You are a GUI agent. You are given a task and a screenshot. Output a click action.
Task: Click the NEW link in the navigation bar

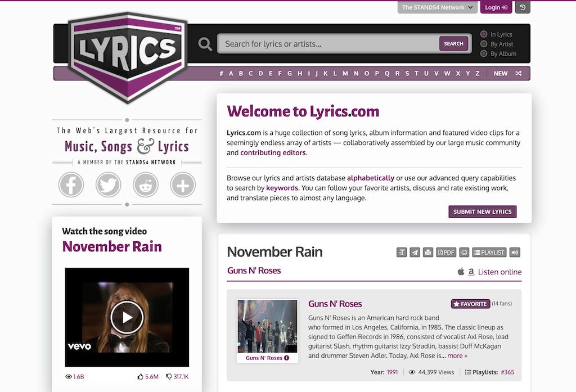[501, 73]
